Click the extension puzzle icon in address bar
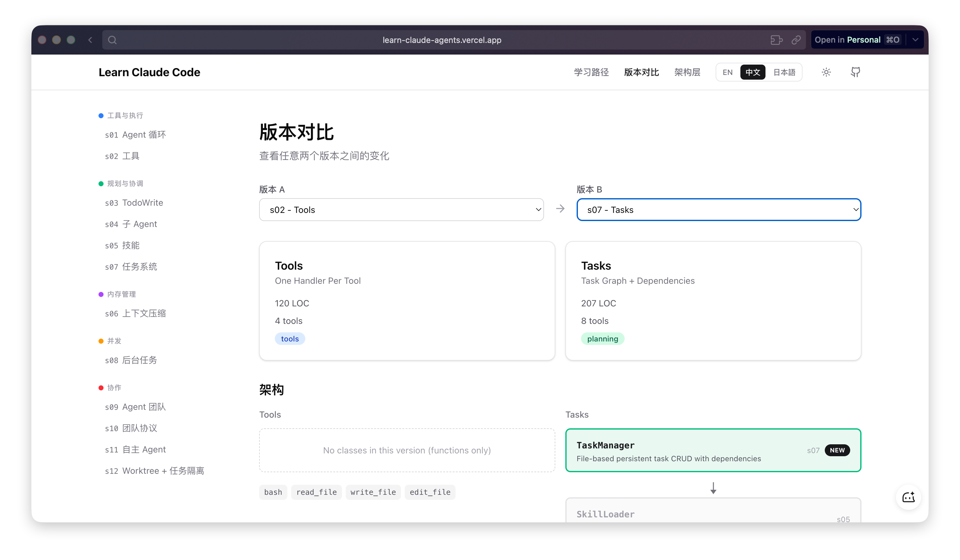Screen dimensions: 960x560 776,40
